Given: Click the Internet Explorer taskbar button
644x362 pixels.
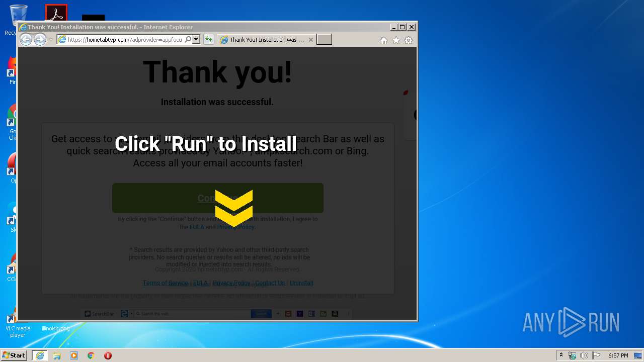Looking at the screenshot, I should [x=40, y=355].
